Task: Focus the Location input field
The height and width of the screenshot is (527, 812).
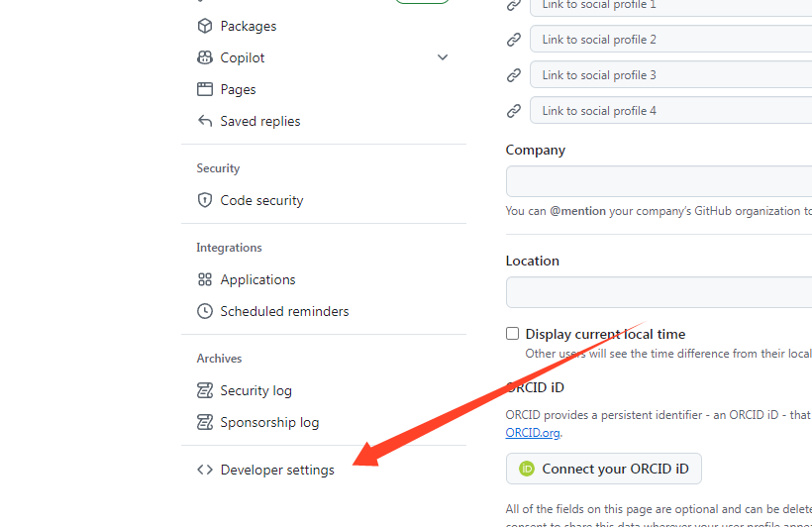Action: point(660,292)
